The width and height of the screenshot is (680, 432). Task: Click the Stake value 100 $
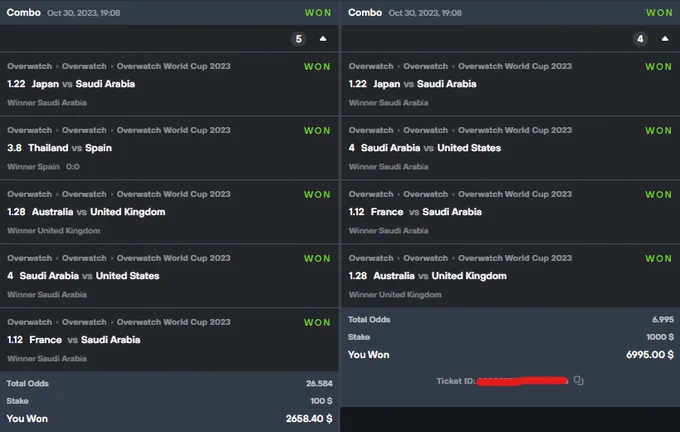[321, 401]
